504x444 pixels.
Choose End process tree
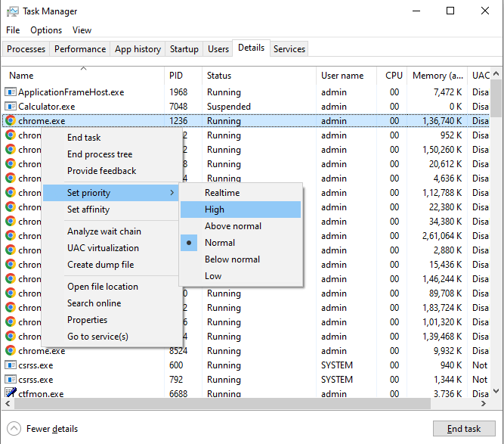click(110, 154)
